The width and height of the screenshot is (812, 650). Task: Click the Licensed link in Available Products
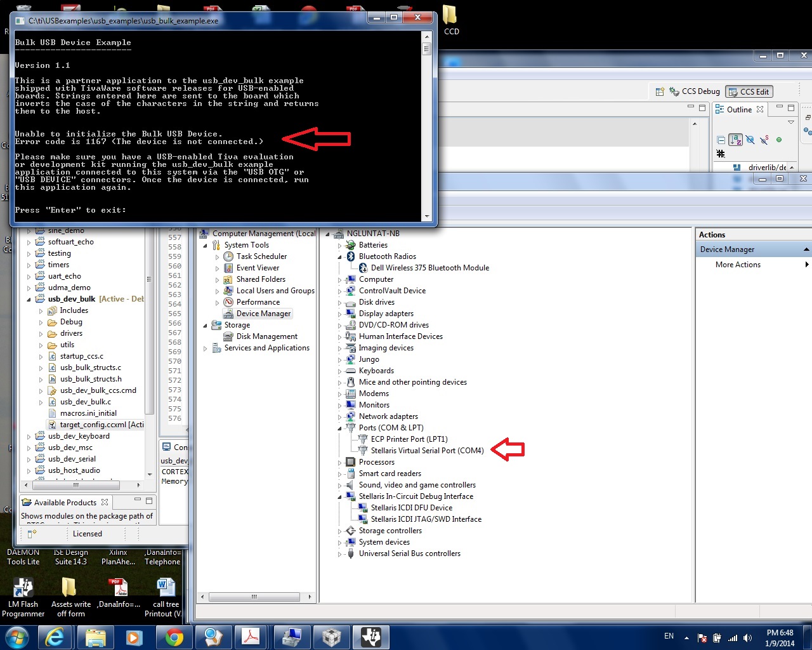click(x=88, y=534)
